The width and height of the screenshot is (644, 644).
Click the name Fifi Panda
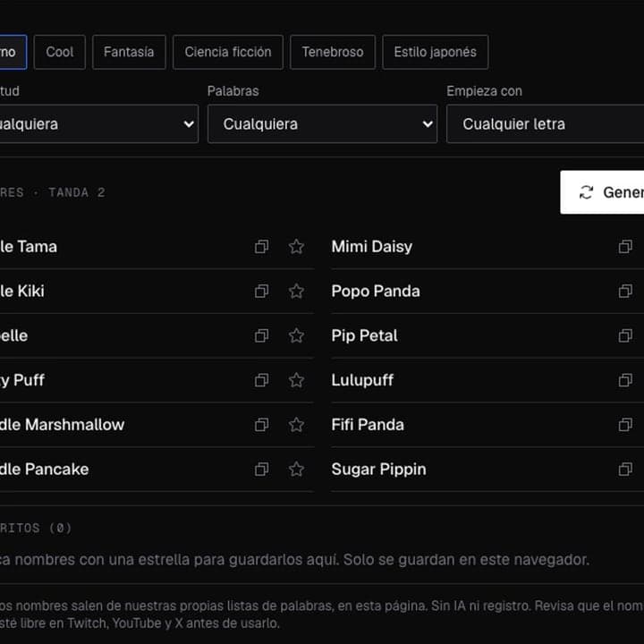[x=368, y=425]
